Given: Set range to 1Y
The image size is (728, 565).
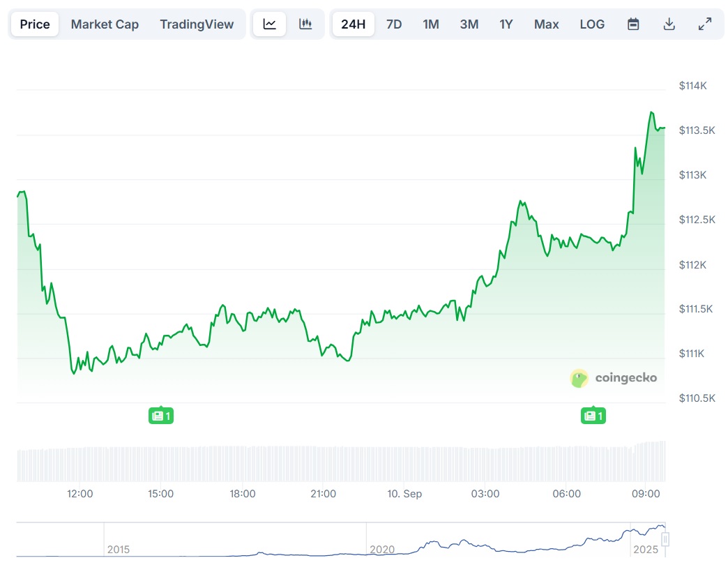Looking at the screenshot, I should click(506, 24).
